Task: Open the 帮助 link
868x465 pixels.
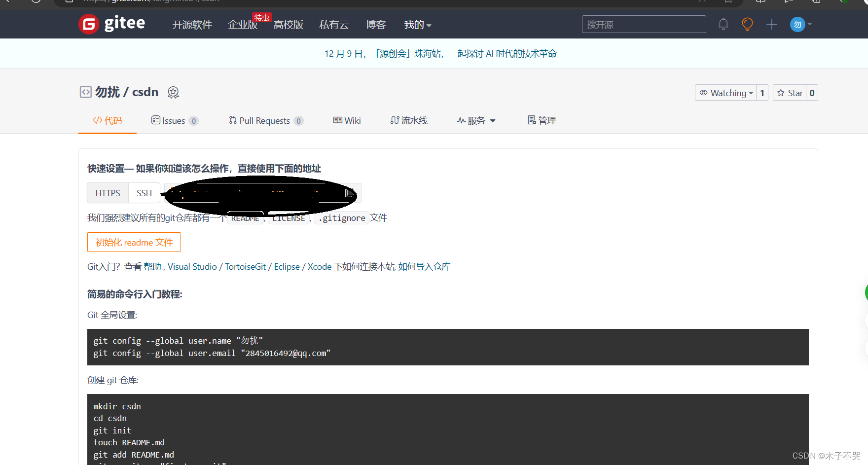Action: pyautogui.click(x=152, y=266)
